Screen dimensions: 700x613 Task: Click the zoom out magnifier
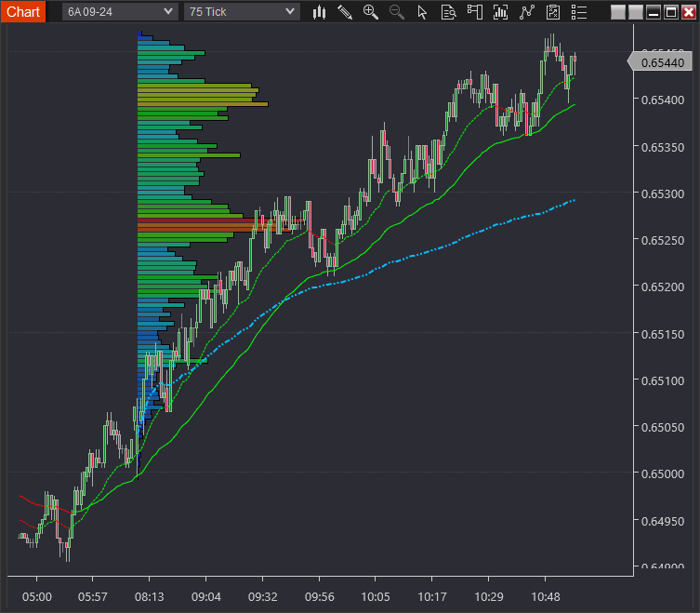point(397,12)
